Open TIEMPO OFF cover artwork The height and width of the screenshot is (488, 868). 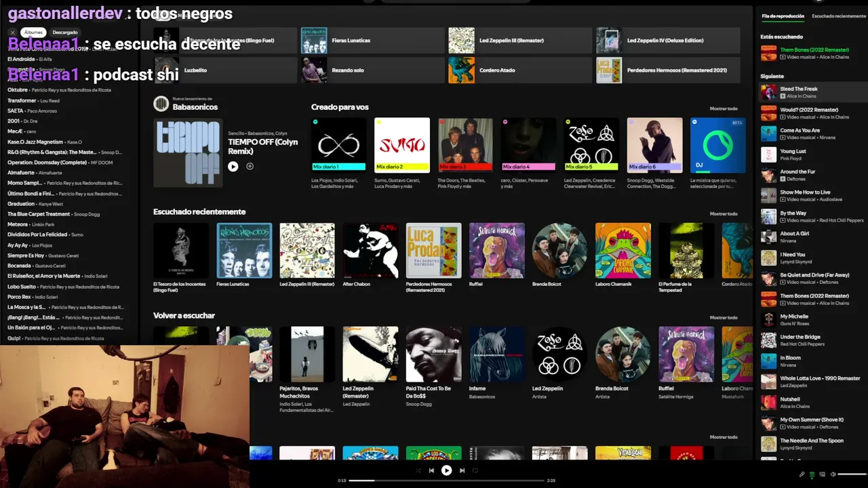(188, 152)
